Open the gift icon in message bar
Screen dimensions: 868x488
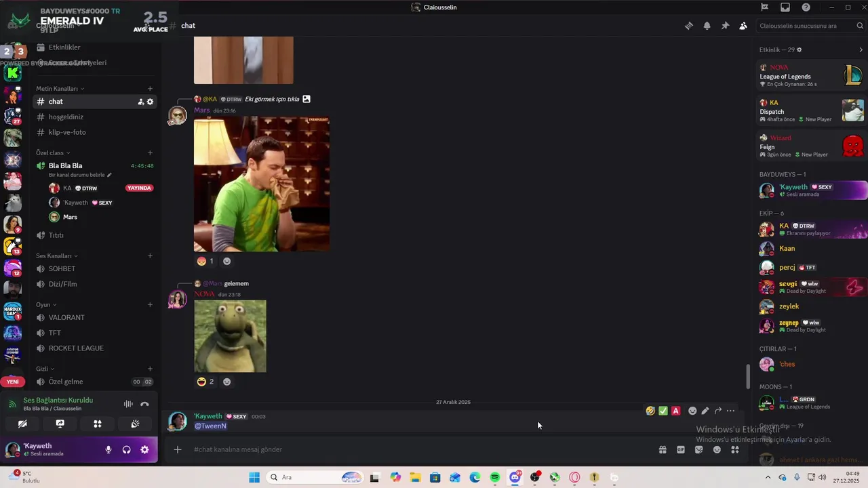(x=663, y=449)
